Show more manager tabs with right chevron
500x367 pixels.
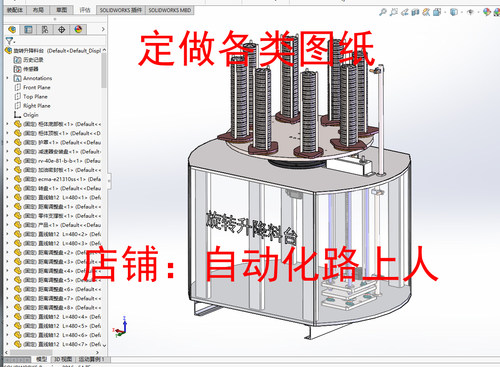pos(103,29)
